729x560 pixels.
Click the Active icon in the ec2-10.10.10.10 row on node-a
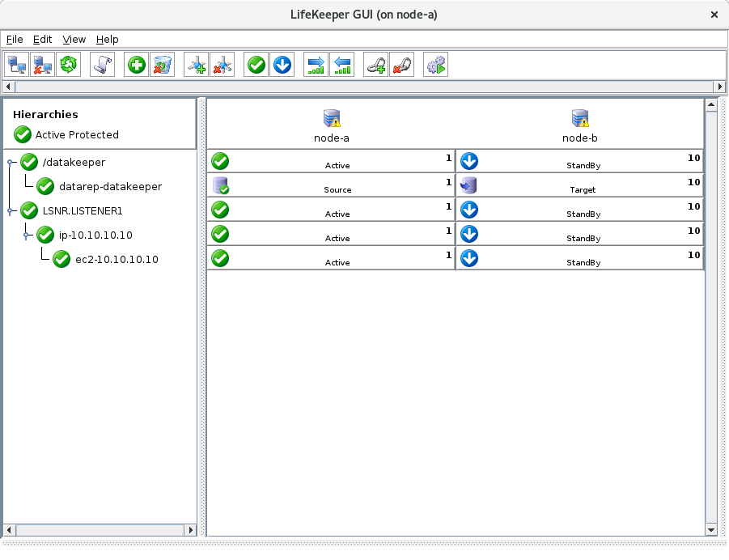tap(220, 258)
